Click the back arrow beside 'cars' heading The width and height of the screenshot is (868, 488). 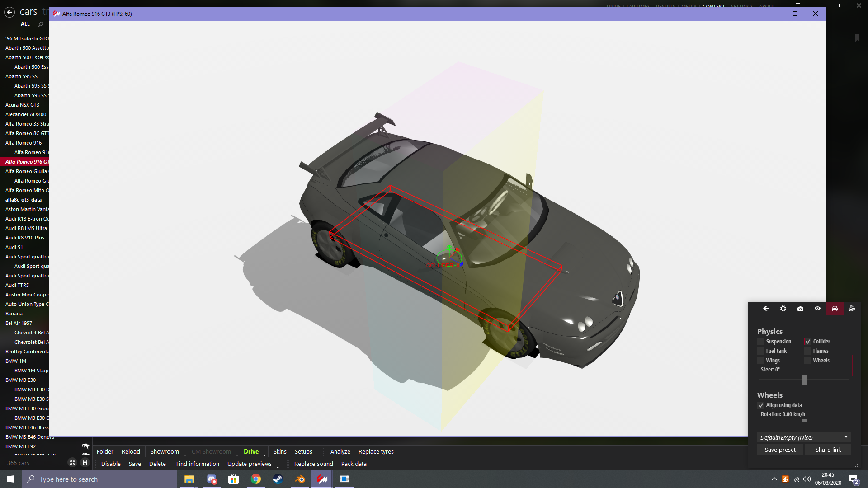pyautogui.click(x=9, y=12)
